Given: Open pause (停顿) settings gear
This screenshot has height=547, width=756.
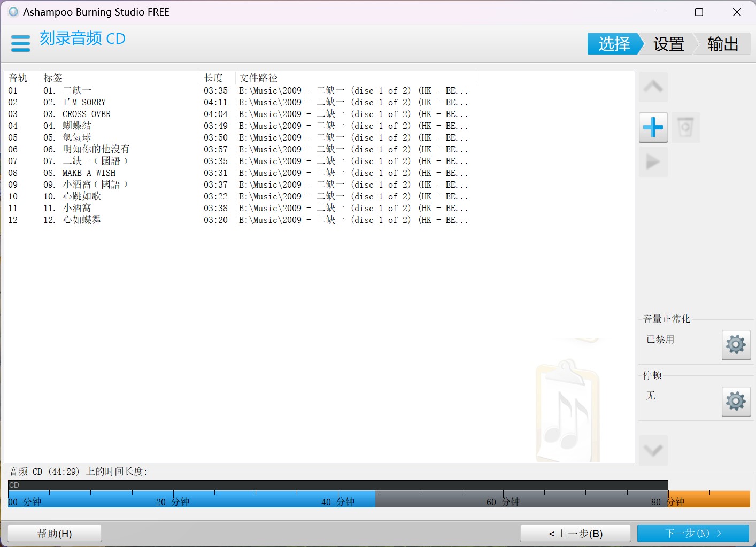Looking at the screenshot, I should pyautogui.click(x=736, y=401).
